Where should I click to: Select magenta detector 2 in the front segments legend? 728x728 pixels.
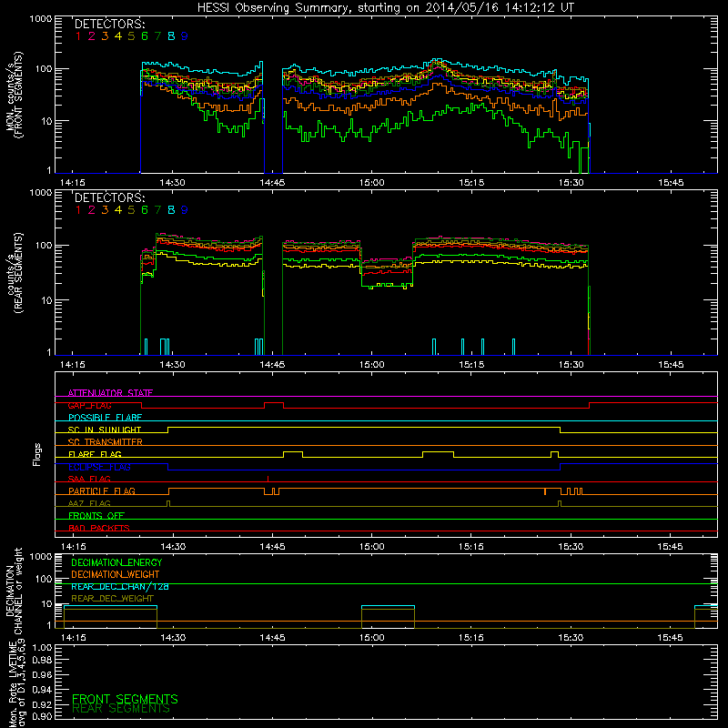coord(92,36)
